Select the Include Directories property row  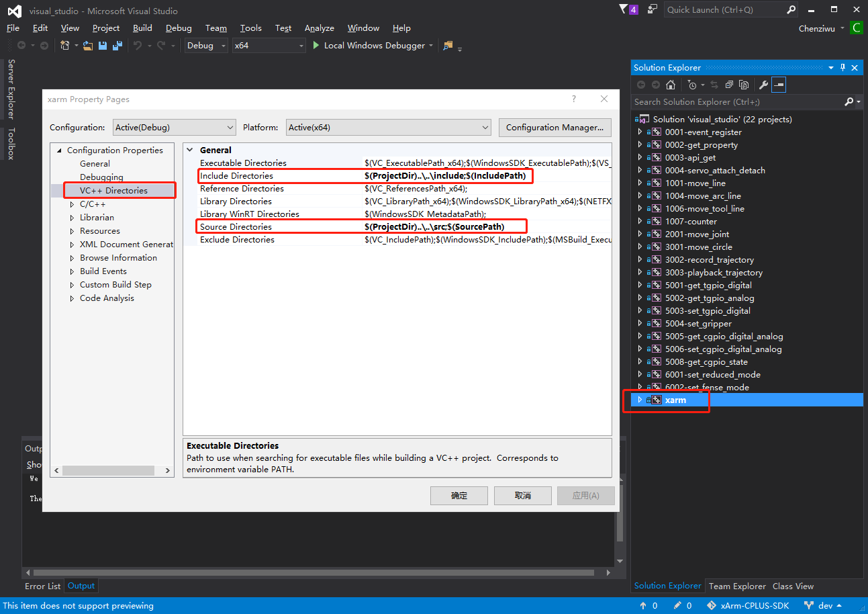coord(398,175)
